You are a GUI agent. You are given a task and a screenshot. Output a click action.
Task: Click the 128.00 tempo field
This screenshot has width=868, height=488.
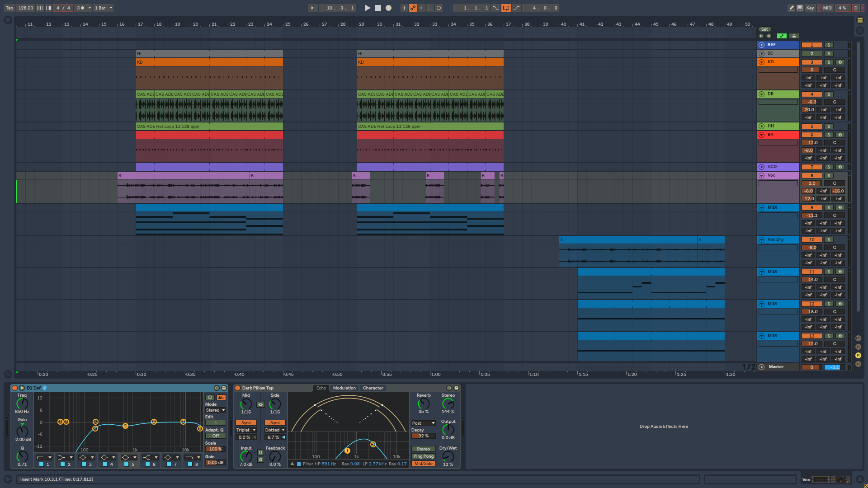(x=26, y=8)
